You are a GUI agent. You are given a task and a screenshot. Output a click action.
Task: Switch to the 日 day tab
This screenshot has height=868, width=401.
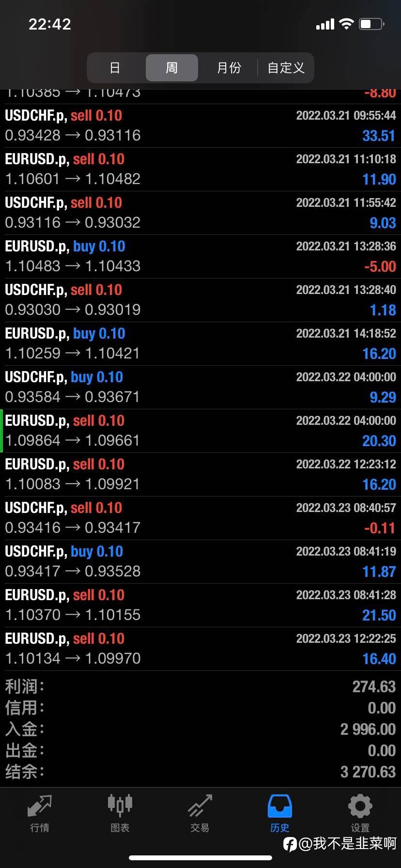pos(115,68)
